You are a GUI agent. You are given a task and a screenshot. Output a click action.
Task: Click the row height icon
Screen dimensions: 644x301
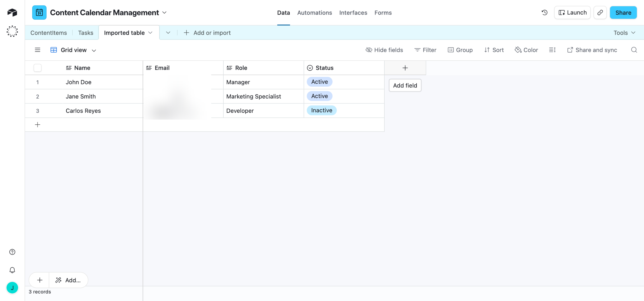[x=552, y=50]
